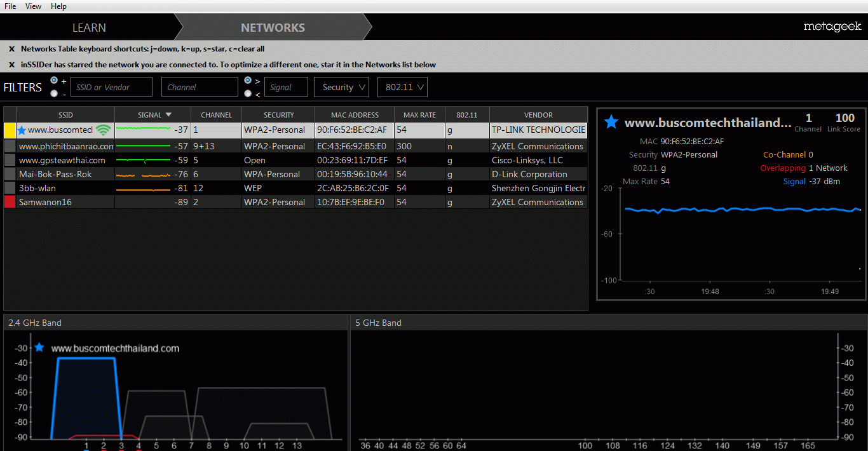Screen dimensions: 868x451
Task: Click the wifi connected icon in first row
Action: pyautogui.click(x=103, y=130)
